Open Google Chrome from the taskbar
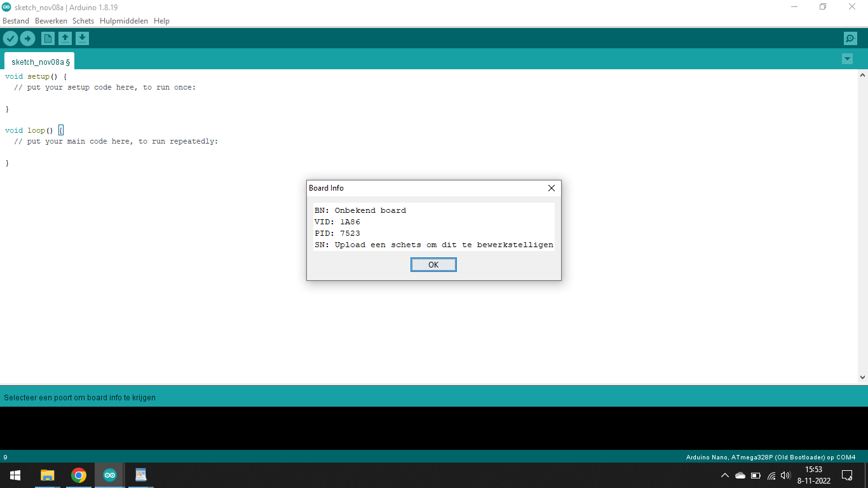 tap(79, 475)
